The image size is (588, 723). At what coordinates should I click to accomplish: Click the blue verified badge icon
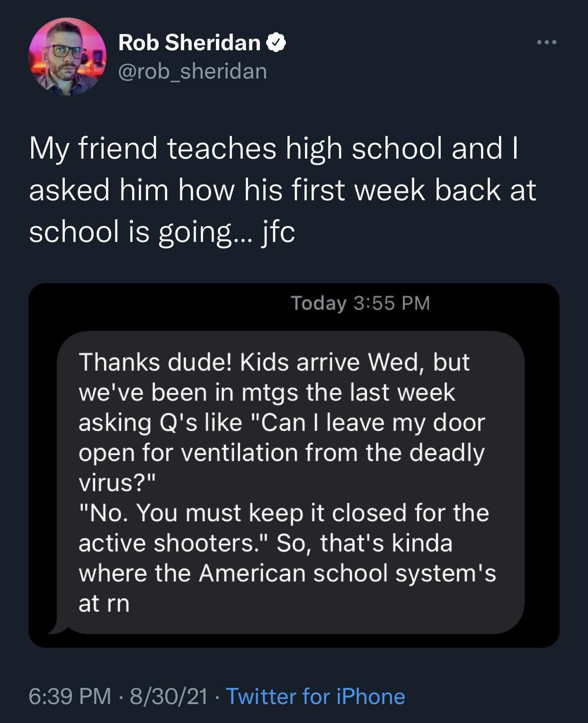pos(276,43)
